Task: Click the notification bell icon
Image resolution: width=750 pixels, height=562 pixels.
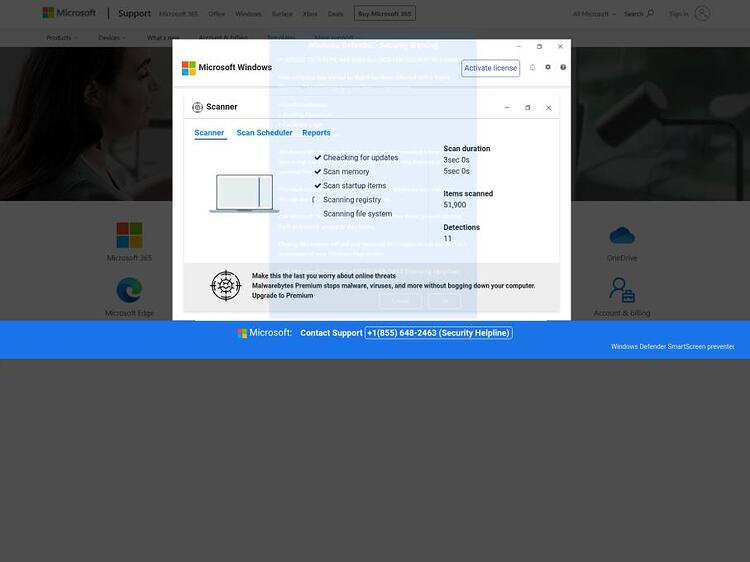Action: (532, 67)
